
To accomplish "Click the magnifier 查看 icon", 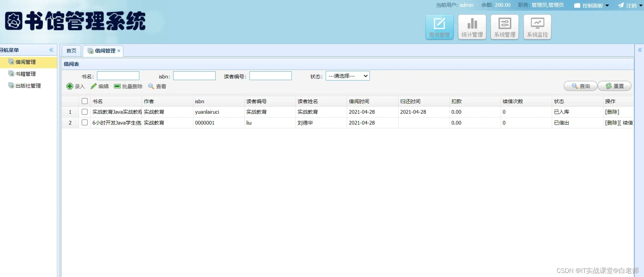I will click(x=151, y=86).
